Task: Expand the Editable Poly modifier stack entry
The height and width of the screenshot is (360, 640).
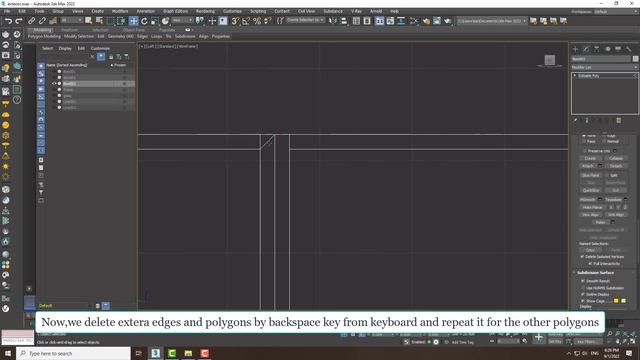Action: tap(575, 76)
